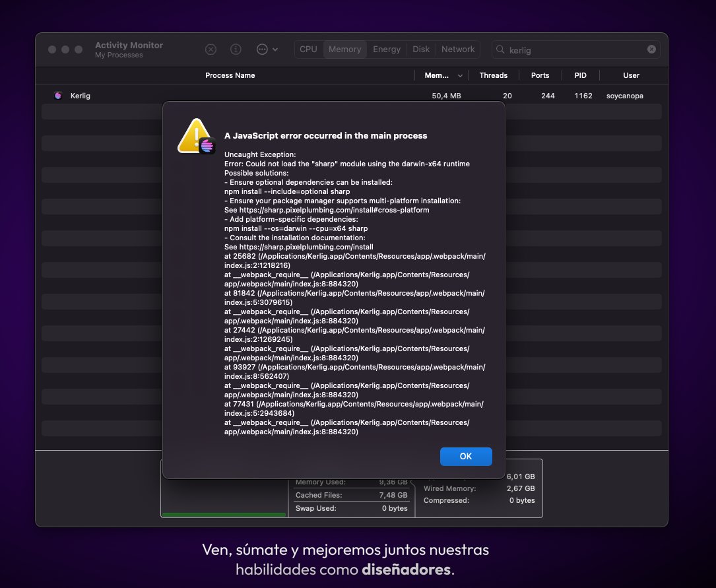Sort by the Threads column header
The width and height of the screenshot is (716, 588).
493,75
